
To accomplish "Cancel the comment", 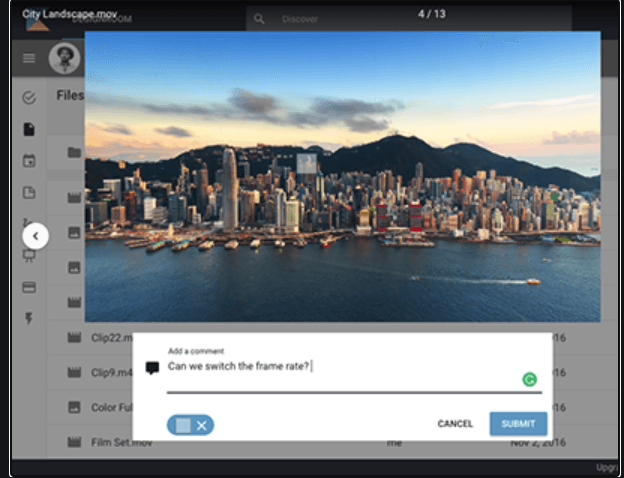I will tap(455, 424).
